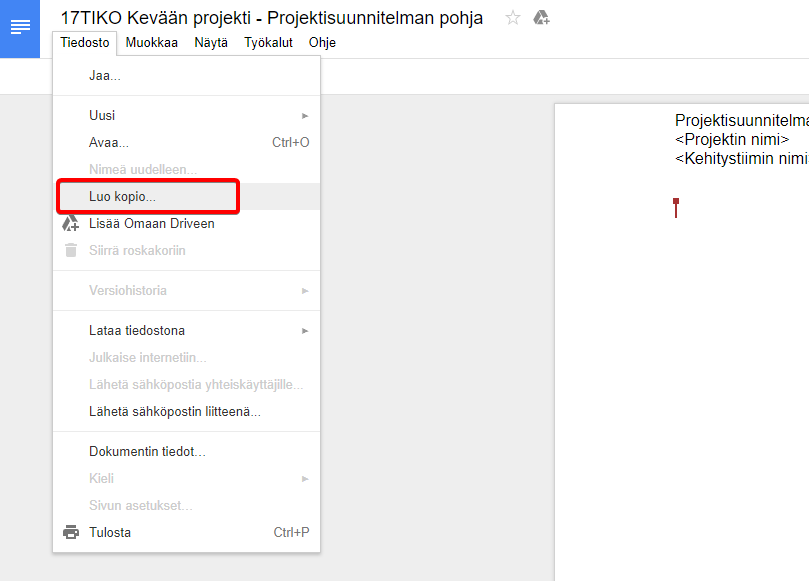Open the Ohje menu
Image resolution: width=809 pixels, height=581 pixels.
(322, 43)
